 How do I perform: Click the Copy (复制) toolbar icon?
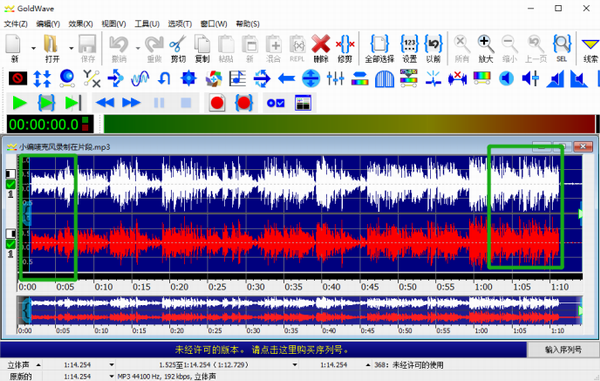(202, 44)
